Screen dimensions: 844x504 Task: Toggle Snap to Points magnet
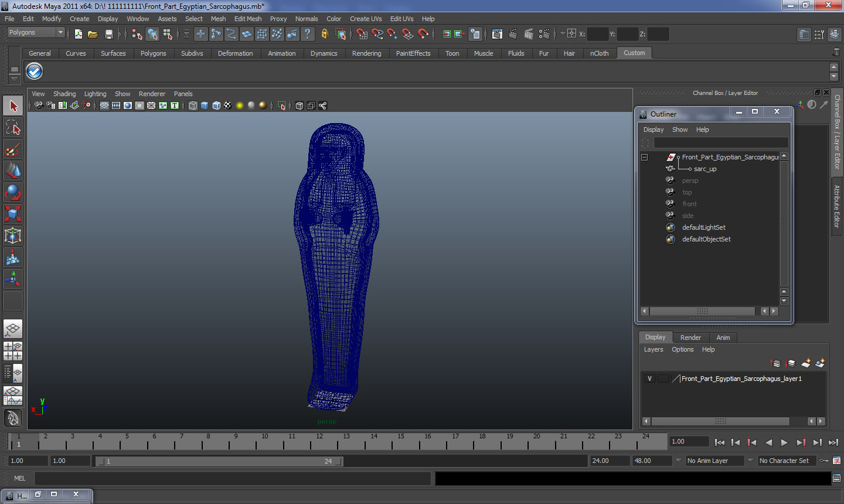click(x=392, y=34)
